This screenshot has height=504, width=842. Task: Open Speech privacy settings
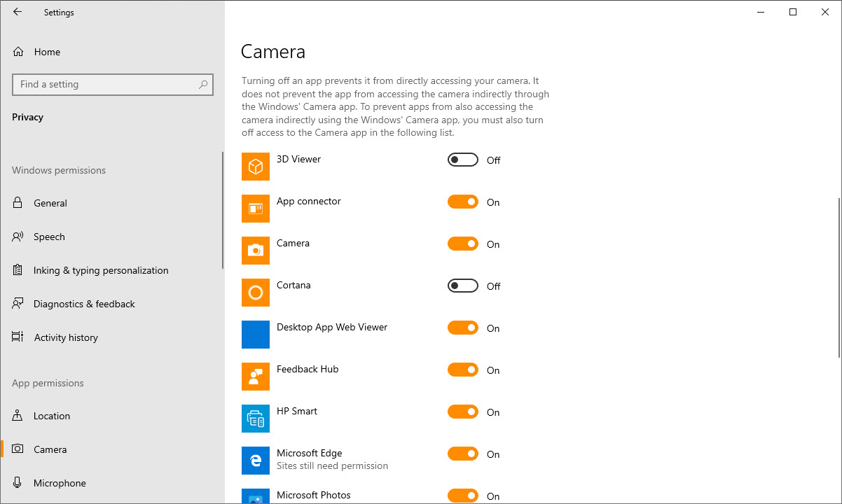point(112,237)
